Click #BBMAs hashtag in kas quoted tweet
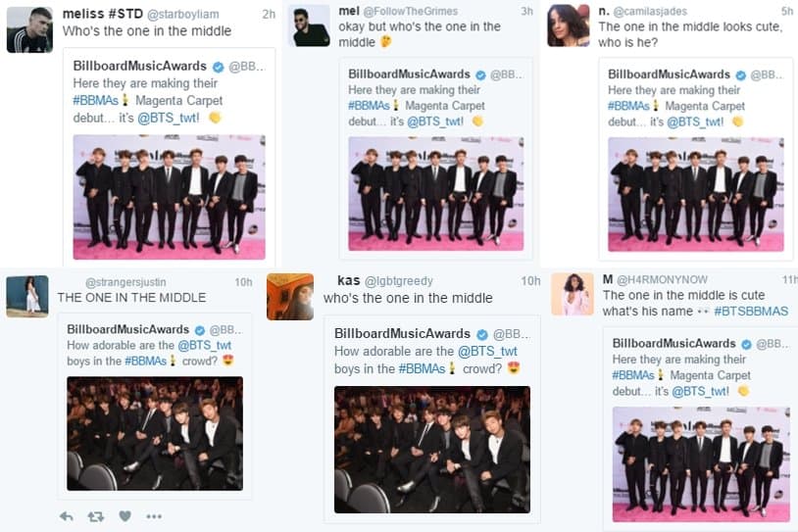This screenshot has width=798, height=532. click(422, 368)
